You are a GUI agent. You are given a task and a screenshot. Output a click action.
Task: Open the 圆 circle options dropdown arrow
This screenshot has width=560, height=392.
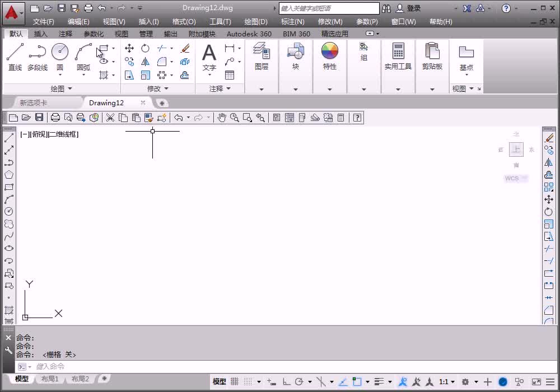60,75
